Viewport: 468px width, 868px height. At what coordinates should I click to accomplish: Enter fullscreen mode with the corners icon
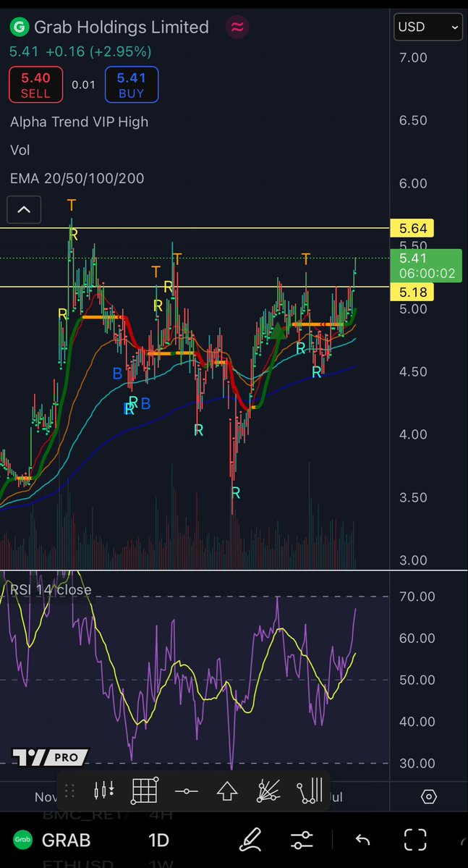click(415, 840)
